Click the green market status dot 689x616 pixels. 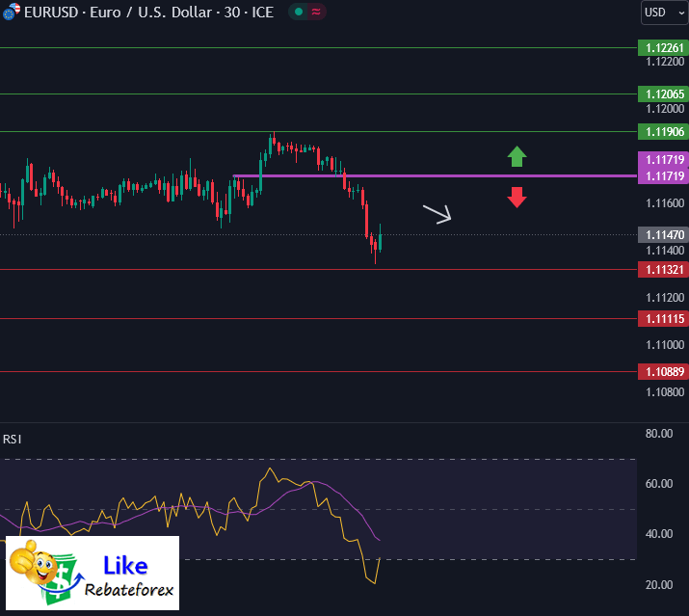[x=299, y=12]
